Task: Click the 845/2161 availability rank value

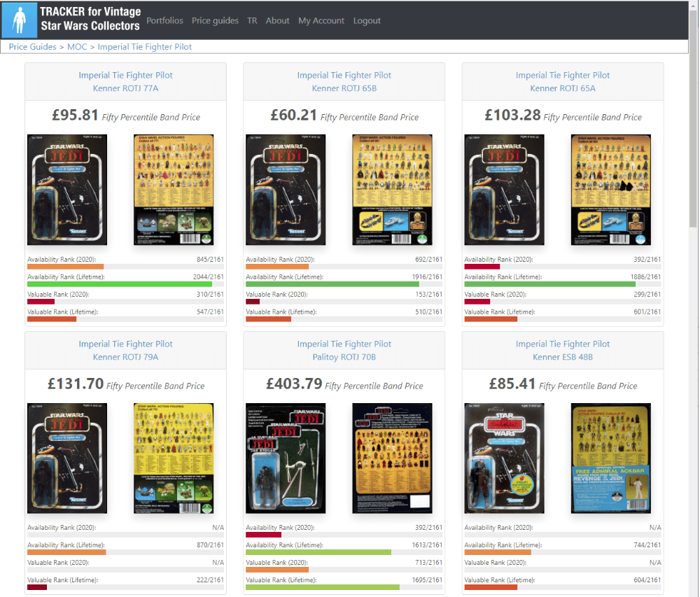Action: (210, 259)
